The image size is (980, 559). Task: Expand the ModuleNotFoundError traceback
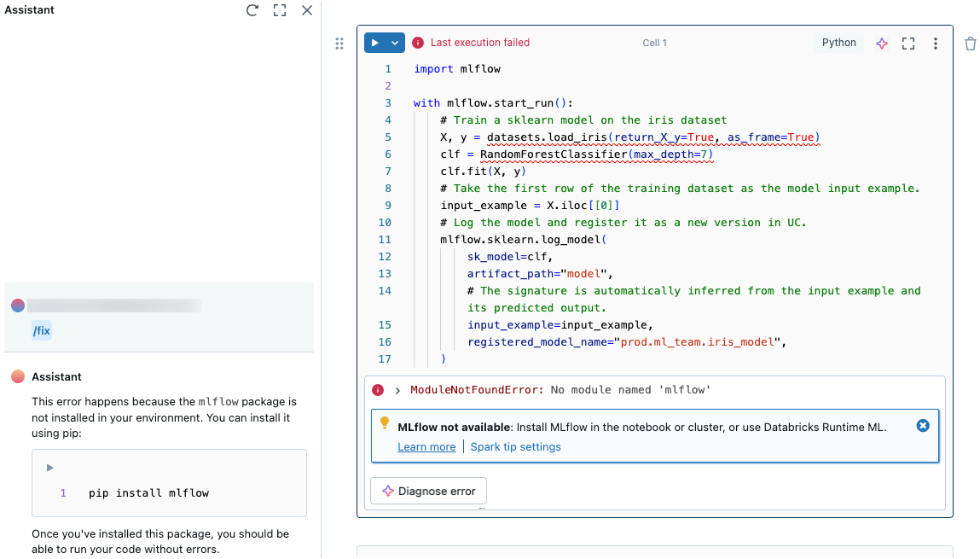397,390
